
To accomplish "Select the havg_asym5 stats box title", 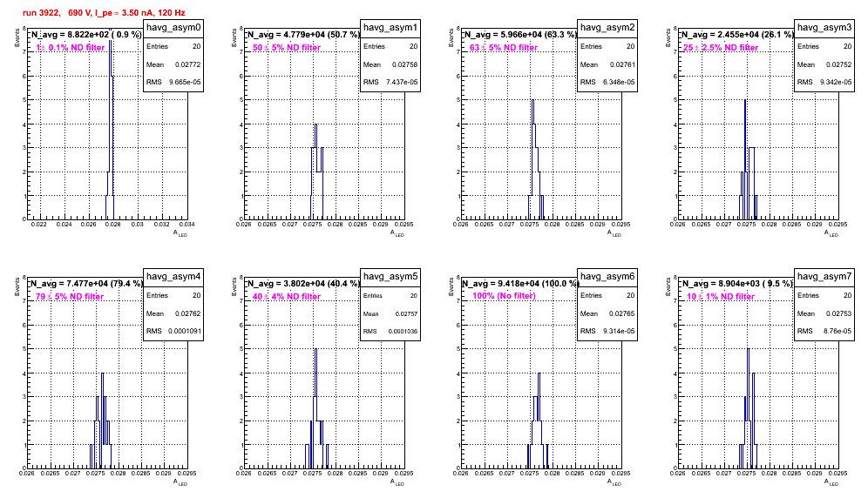I will (390, 277).
